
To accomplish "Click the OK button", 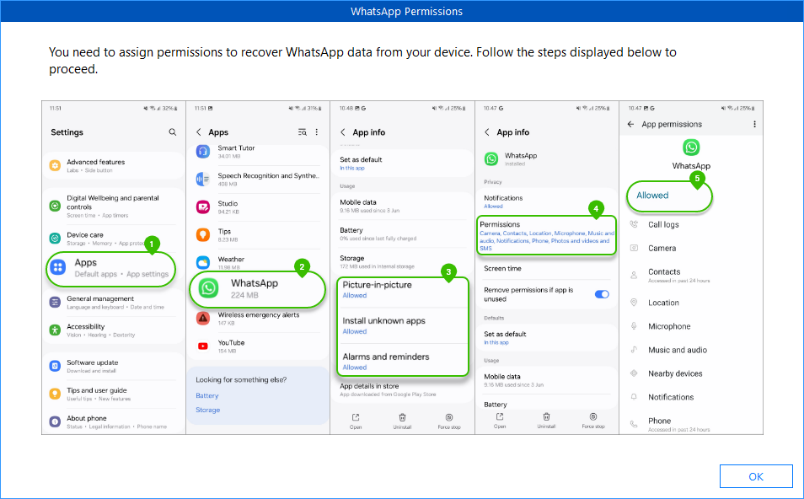I will (756, 476).
